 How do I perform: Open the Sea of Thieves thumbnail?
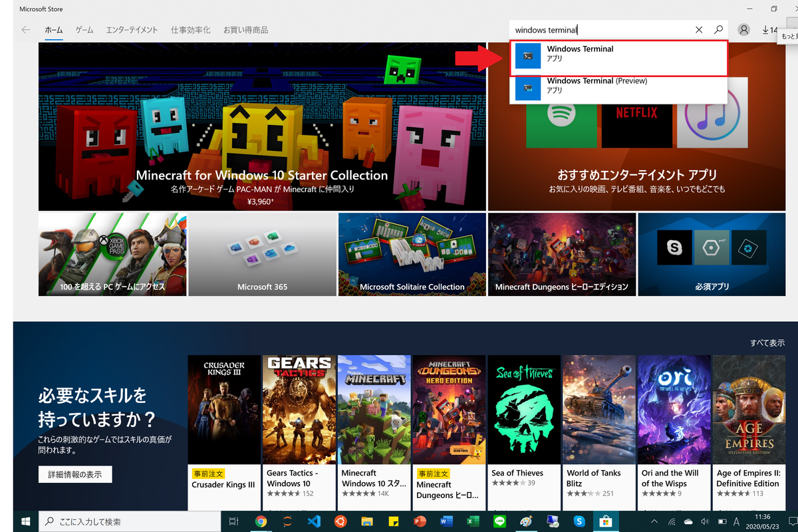click(x=524, y=409)
